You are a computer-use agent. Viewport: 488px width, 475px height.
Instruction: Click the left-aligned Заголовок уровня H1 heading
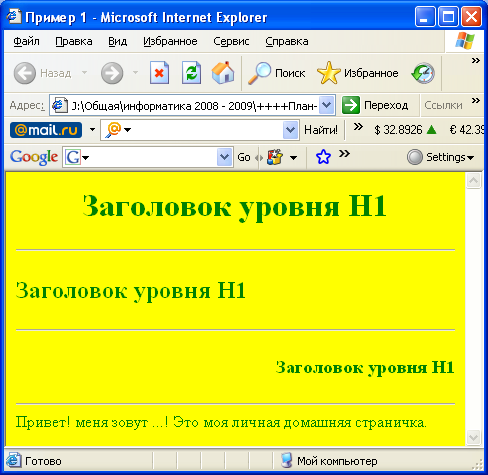(131, 291)
